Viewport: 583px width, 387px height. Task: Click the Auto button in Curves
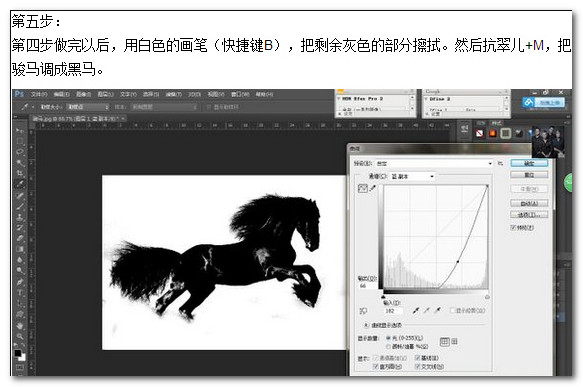click(x=529, y=203)
